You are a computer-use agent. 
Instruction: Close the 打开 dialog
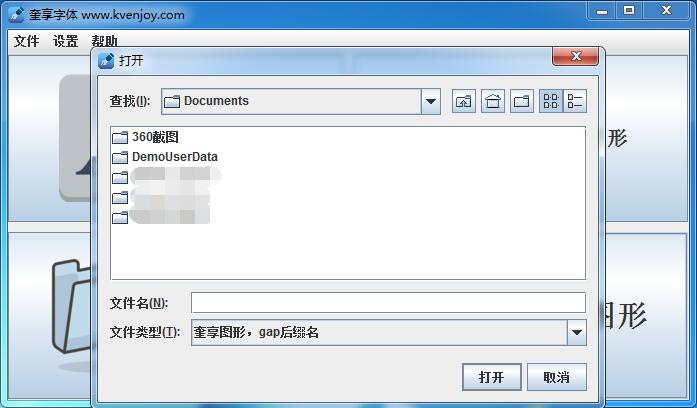[x=576, y=56]
